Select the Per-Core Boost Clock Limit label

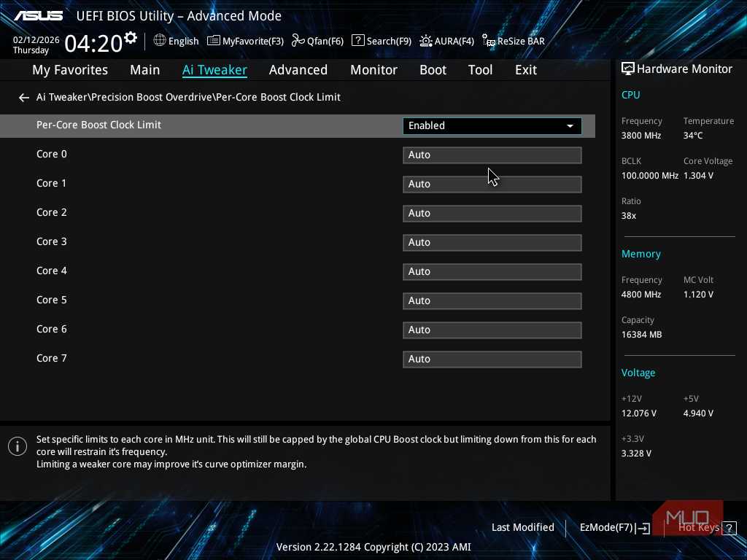click(98, 125)
